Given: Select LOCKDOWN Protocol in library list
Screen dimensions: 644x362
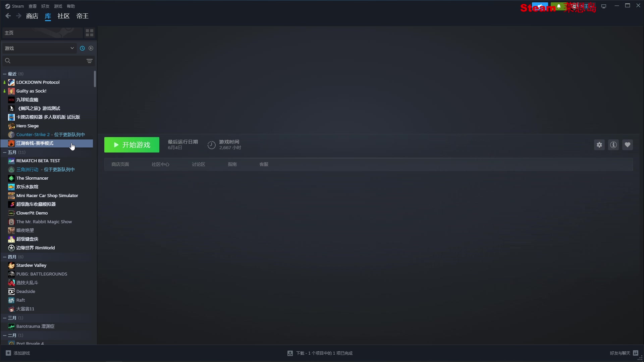Looking at the screenshot, I should 47,82.
